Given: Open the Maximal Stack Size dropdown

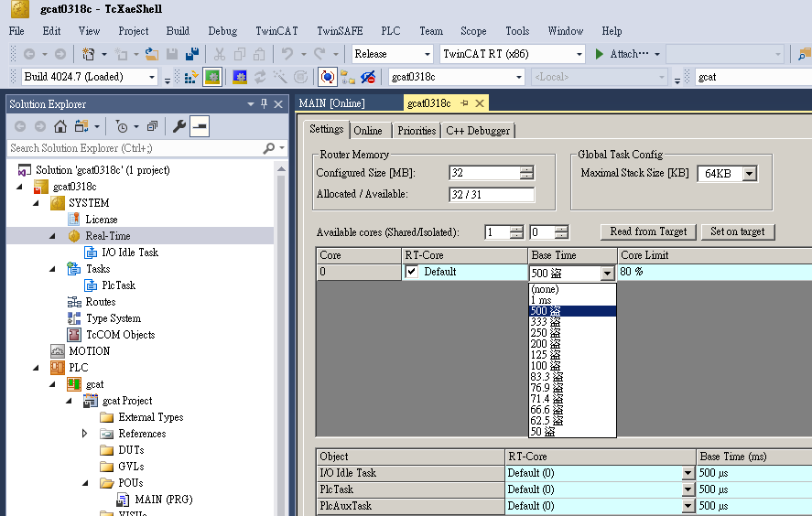Looking at the screenshot, I should (750, 173).
